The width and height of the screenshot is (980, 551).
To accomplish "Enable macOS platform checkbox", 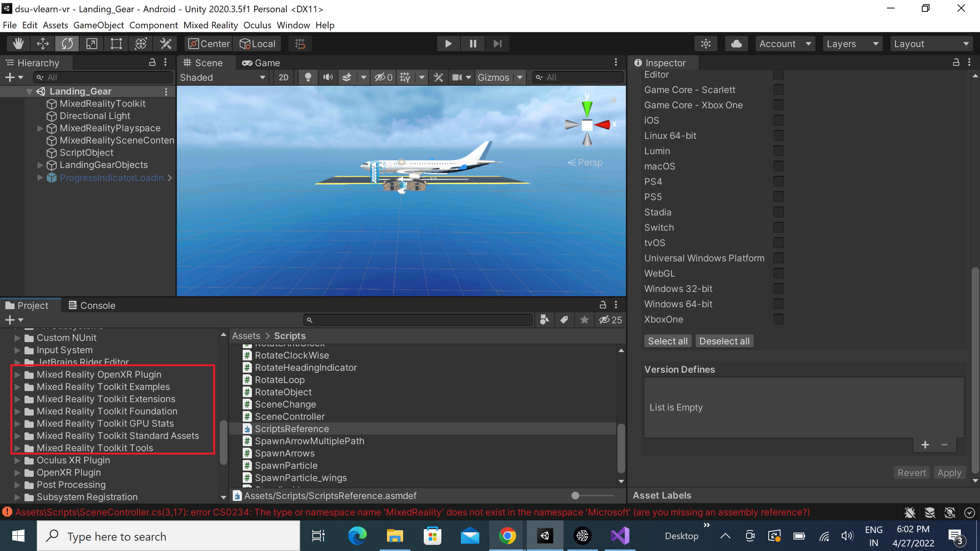I will click(778, 166).
